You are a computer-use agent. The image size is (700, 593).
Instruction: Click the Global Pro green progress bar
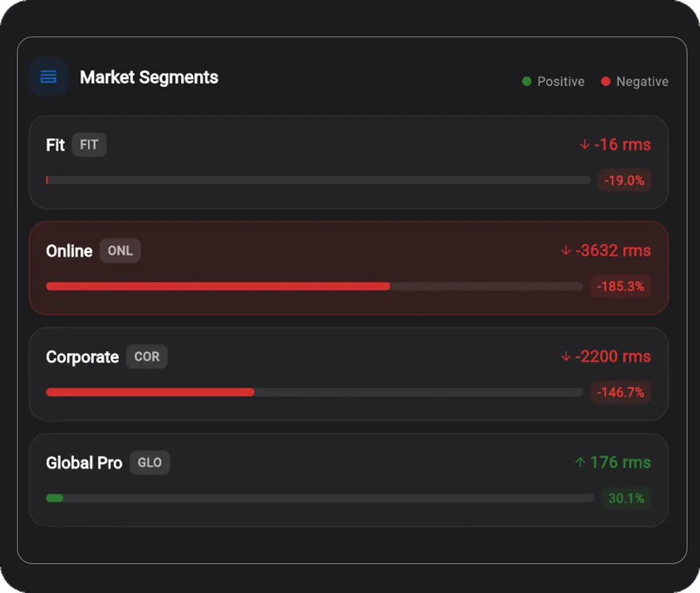pyautogui.click(x=54, y=498)
